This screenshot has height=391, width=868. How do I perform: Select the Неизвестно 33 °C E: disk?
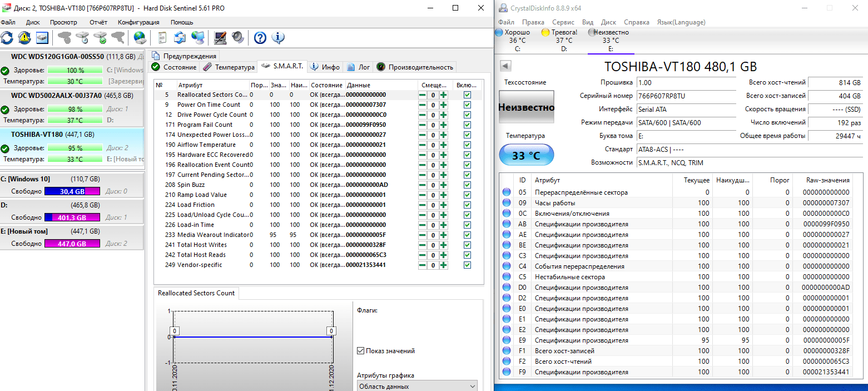tap(611, 40)
